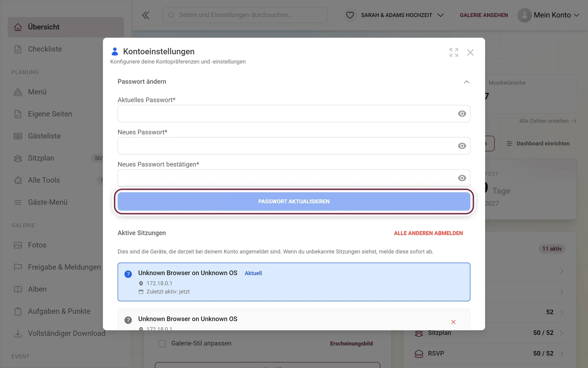
Task: Click the fullscreen expand icon in dialog
Action: (x=454, y=52)
